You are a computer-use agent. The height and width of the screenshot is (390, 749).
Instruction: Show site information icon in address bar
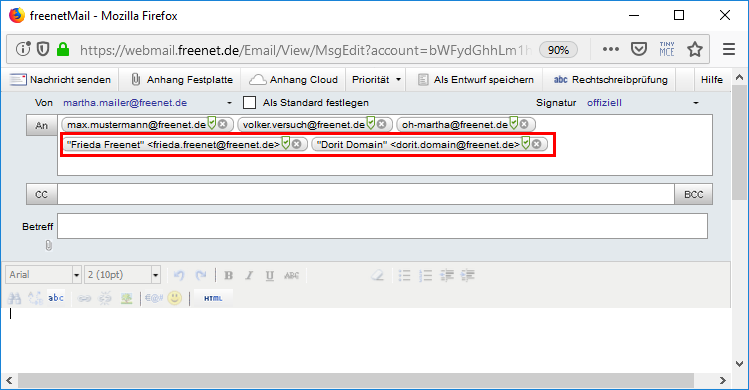[23, 49]
